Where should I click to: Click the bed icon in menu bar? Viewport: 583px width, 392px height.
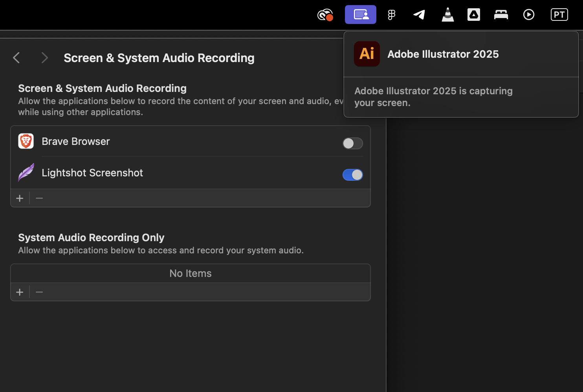[x=501, y=15]
